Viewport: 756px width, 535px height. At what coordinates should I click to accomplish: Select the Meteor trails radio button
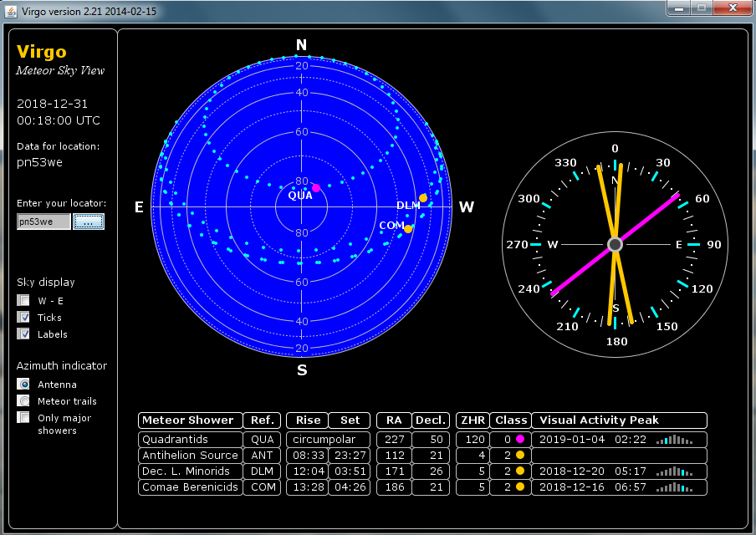23,400
